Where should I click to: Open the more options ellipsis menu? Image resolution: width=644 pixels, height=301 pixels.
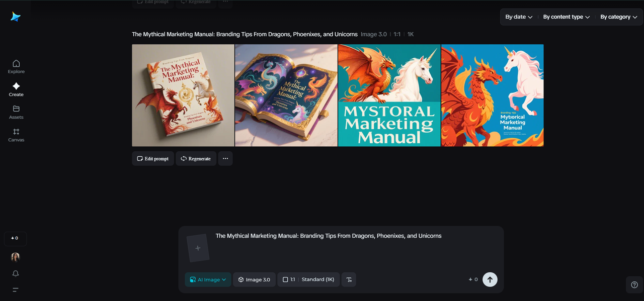225,158
